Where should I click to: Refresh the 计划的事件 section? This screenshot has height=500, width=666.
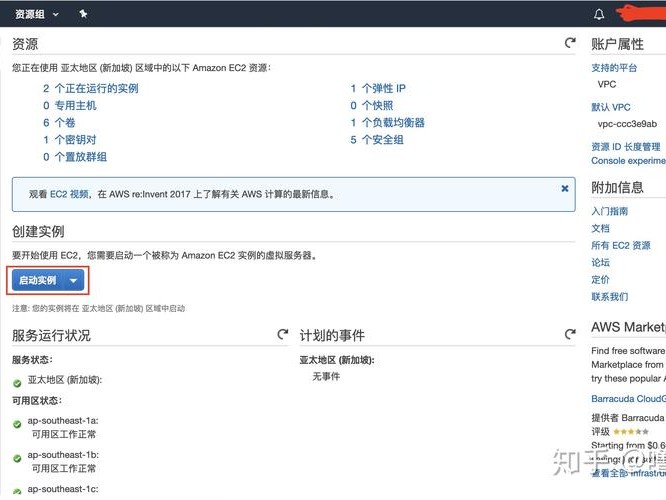570,334
